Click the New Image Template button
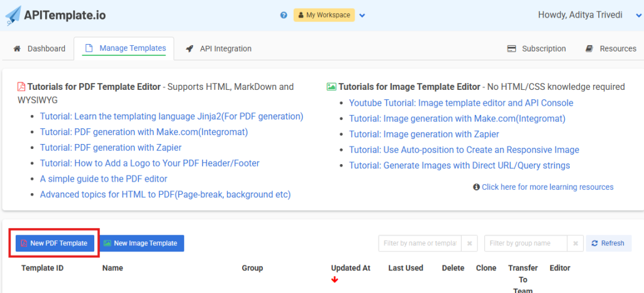Screen dimensions: 644x293 click(142, 243)
